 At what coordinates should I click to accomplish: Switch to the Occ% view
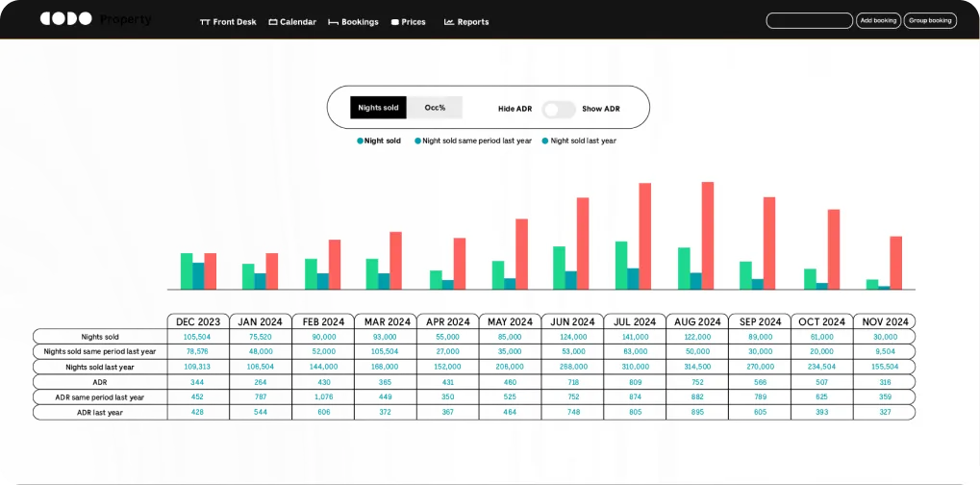click(x=435, y=108)
